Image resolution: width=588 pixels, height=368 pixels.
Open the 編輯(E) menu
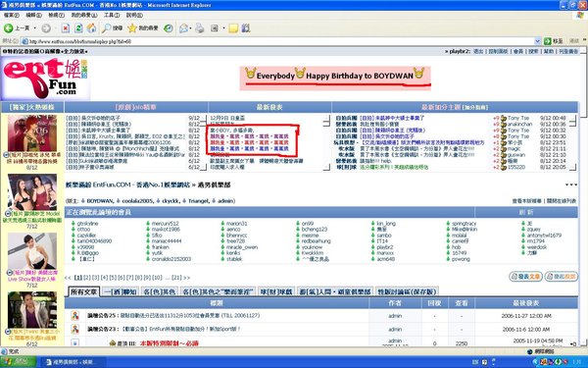tap(33, 15)
